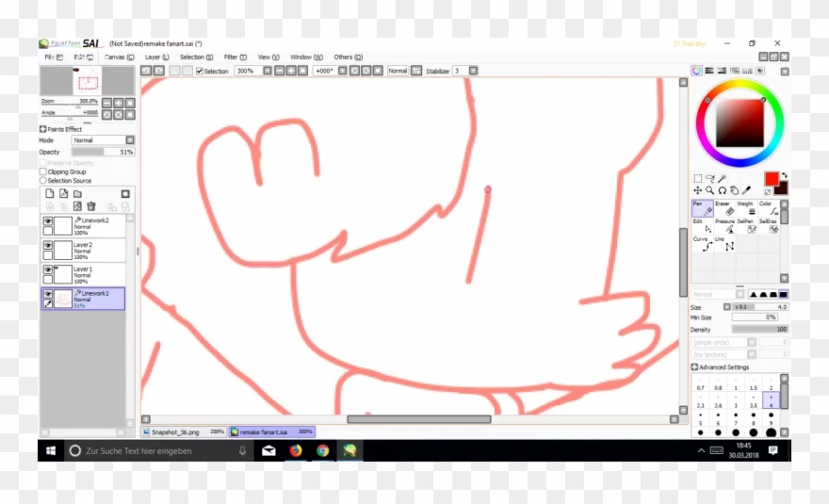Select the Pressure tool
Image resolution: width=829 pixels, height=504 pixels.
[x=724, y=226]
